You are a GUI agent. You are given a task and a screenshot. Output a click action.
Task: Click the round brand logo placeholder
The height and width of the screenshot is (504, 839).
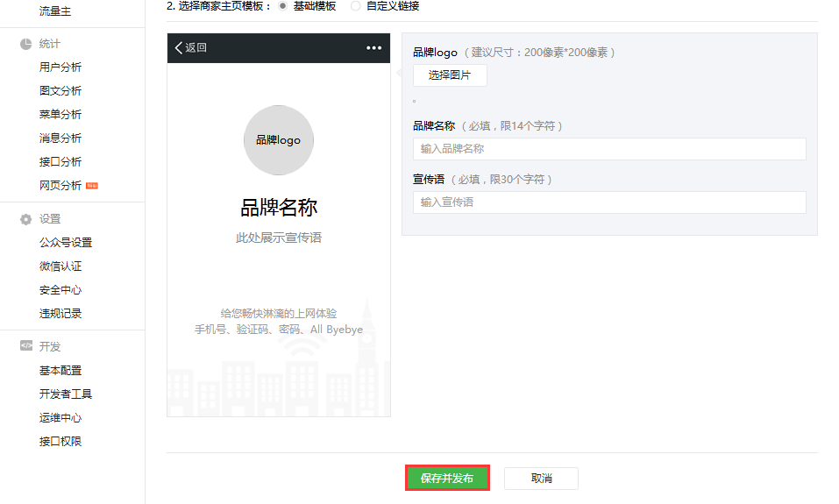(x=278, y=140)
